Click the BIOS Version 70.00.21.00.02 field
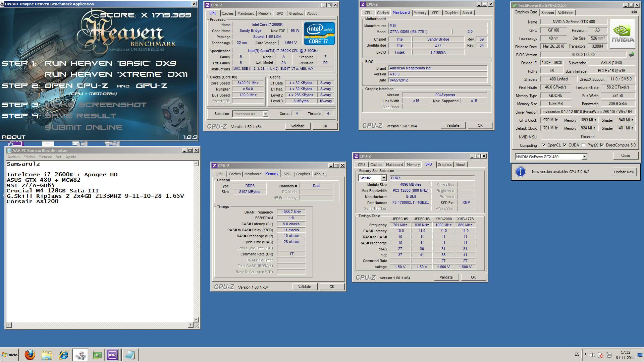The image size is (644, 362). click(x=583, y=55)
